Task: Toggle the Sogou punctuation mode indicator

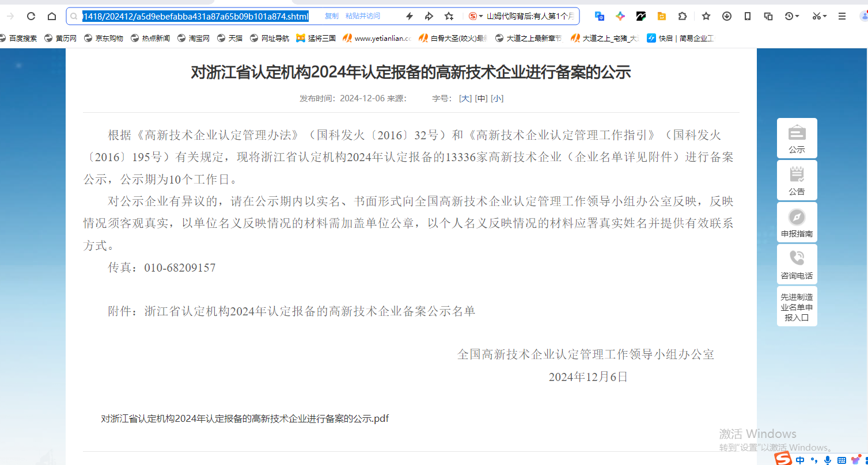Action: click(x=814, y=460)
